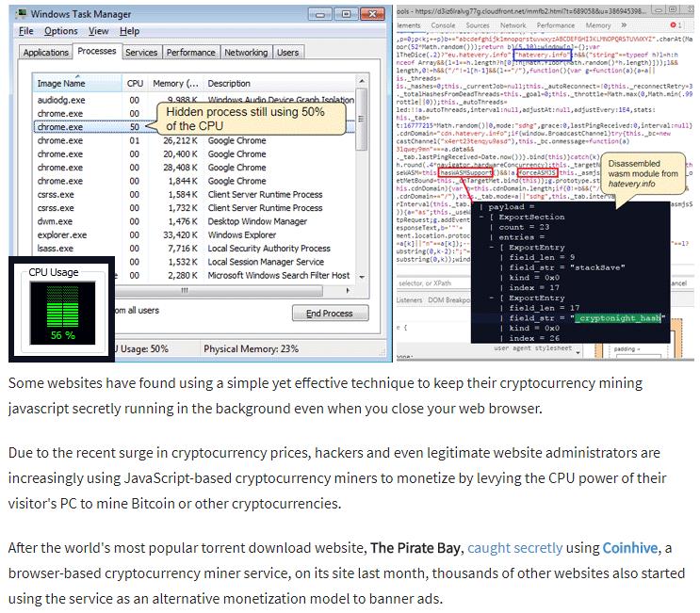Switch to the Services tab
This screenshot has width=700, height=613.
(141, 52)
